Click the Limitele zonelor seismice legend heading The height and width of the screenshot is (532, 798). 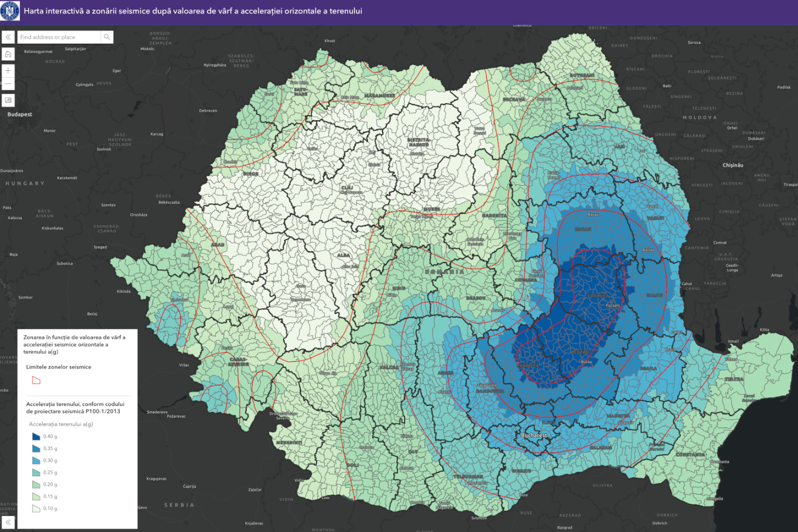click(x=59, y=367)
